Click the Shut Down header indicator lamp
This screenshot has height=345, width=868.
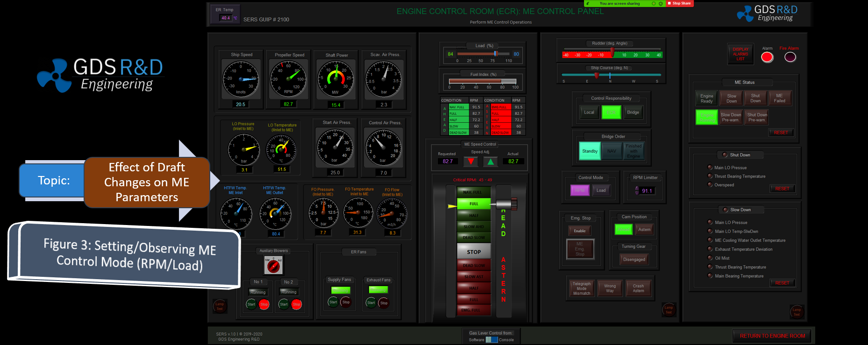(x=725, y=155)
